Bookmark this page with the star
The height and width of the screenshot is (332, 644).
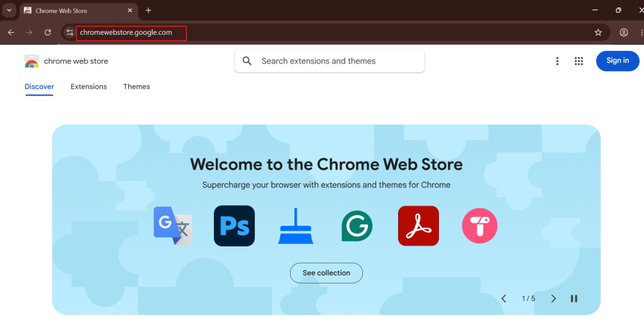point(599,33)
